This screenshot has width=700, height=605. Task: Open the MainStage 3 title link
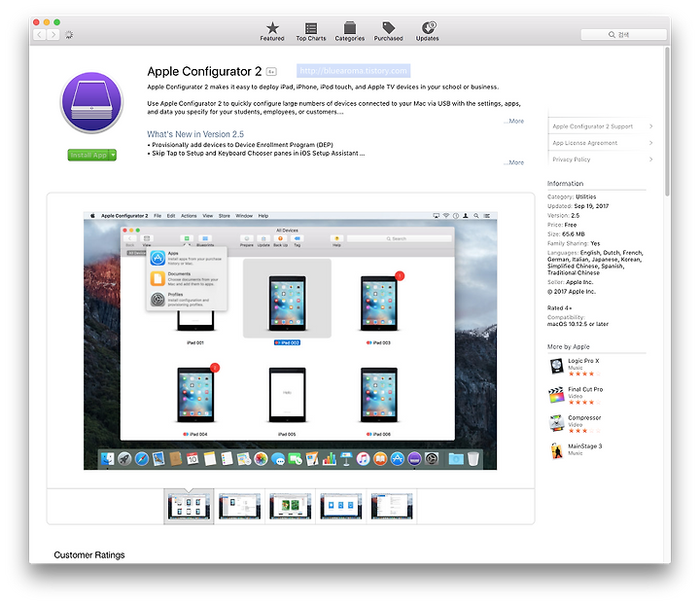(x=585, y=446)
